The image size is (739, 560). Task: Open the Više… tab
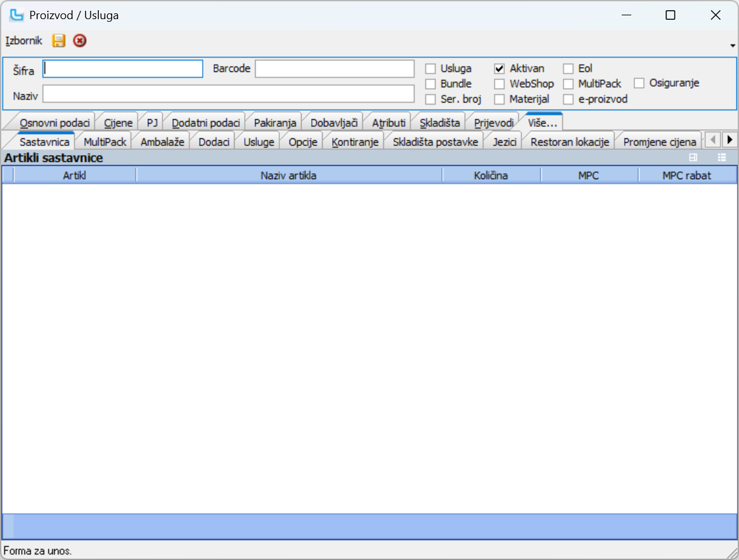click(x=542, y=122)
